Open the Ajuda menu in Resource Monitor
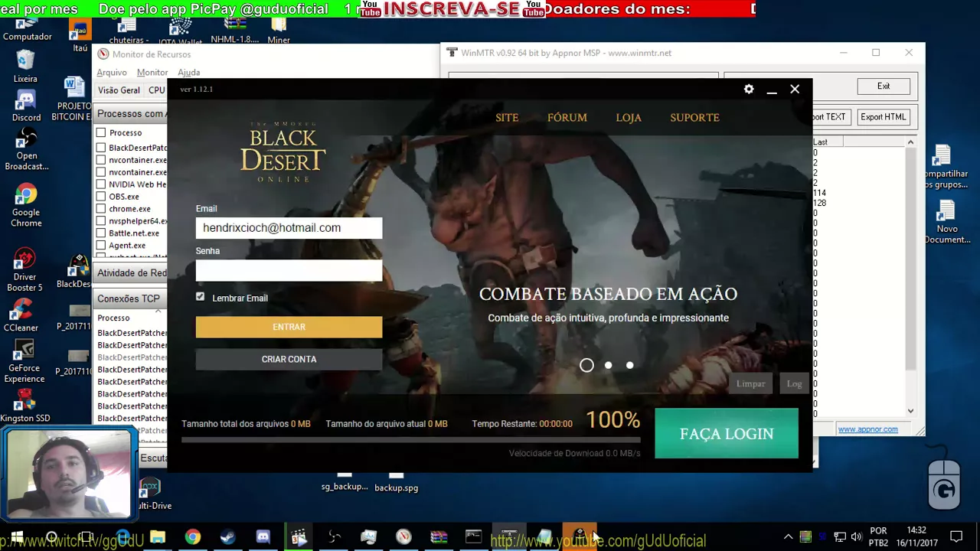 (188, 73)
